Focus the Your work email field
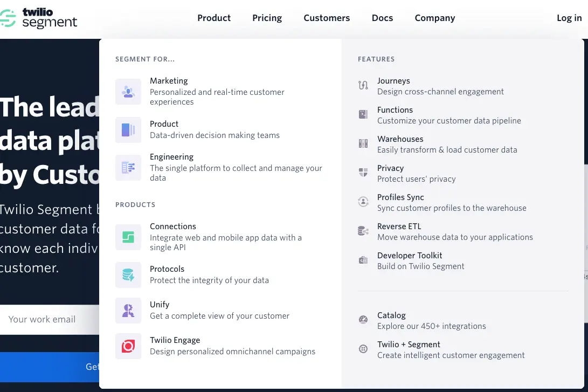 pos(50,319)
